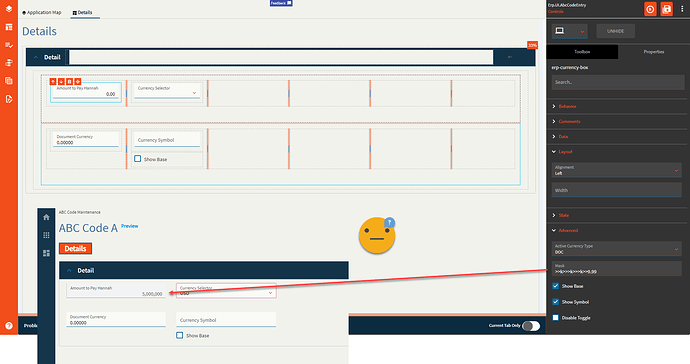Click the preview Amount to Pay Hannah field

click(x=116, y=290)
